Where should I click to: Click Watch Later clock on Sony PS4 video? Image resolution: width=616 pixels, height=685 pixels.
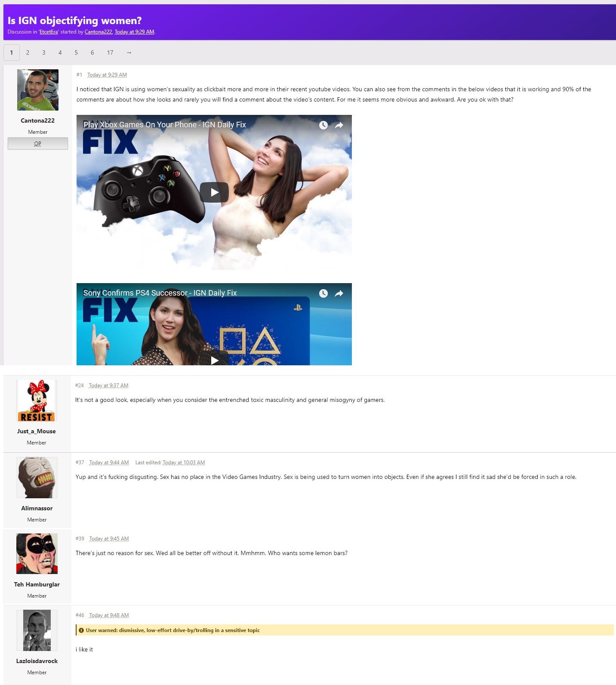pos(323,293)
